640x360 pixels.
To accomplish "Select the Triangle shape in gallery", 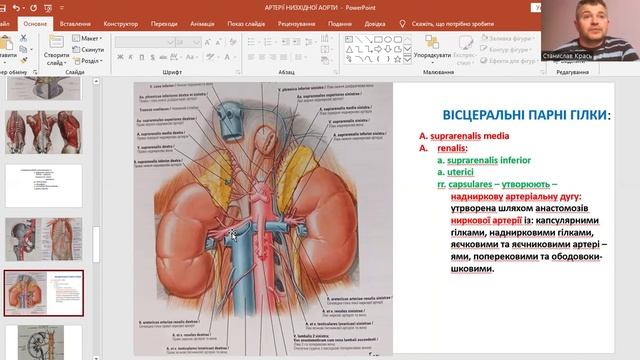I will (349, 49).
